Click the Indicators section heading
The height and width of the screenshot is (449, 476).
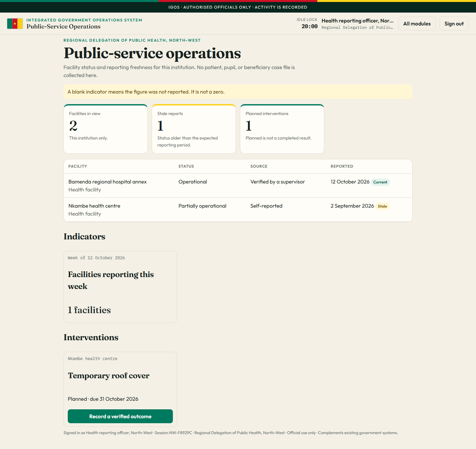coord(84,236)
